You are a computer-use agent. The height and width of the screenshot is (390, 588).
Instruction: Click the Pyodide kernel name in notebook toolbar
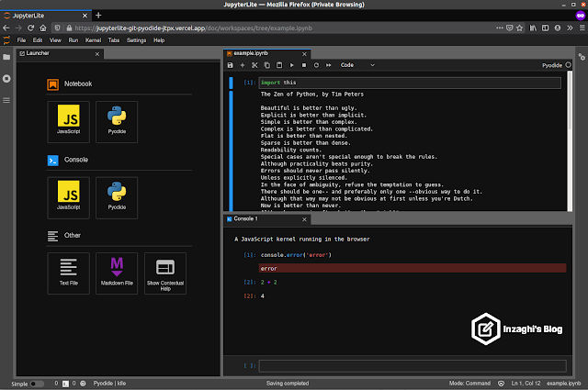552,65
